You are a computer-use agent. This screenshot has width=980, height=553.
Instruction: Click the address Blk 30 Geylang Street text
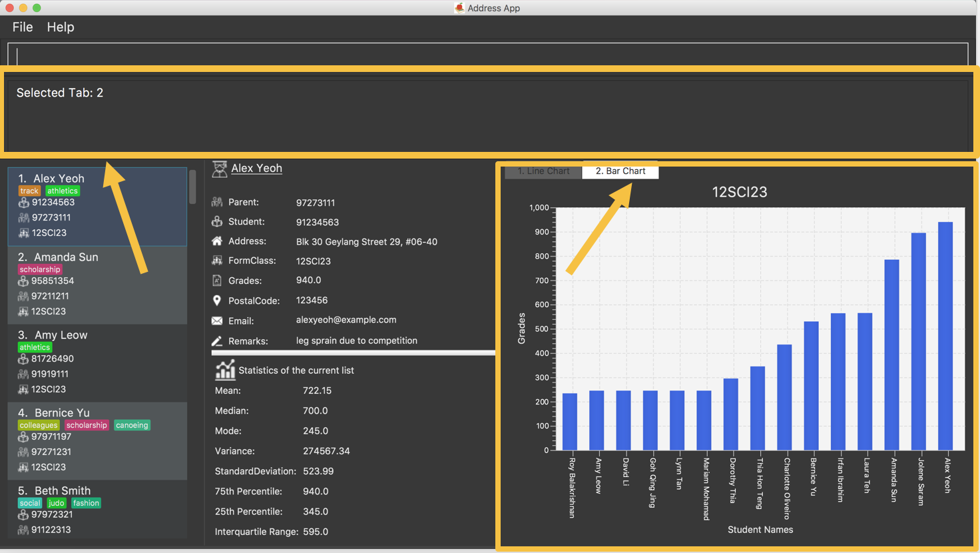pos(367,242)
